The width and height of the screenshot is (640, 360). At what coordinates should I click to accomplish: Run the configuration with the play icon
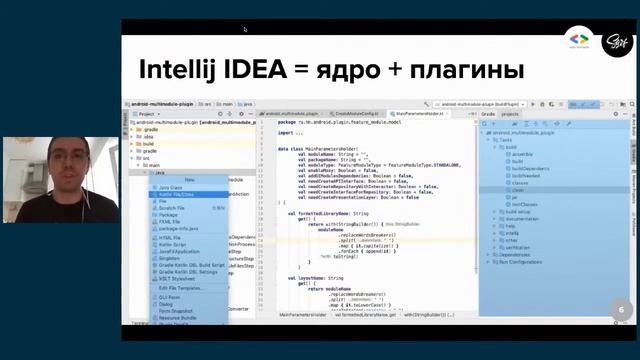[533, 104]
